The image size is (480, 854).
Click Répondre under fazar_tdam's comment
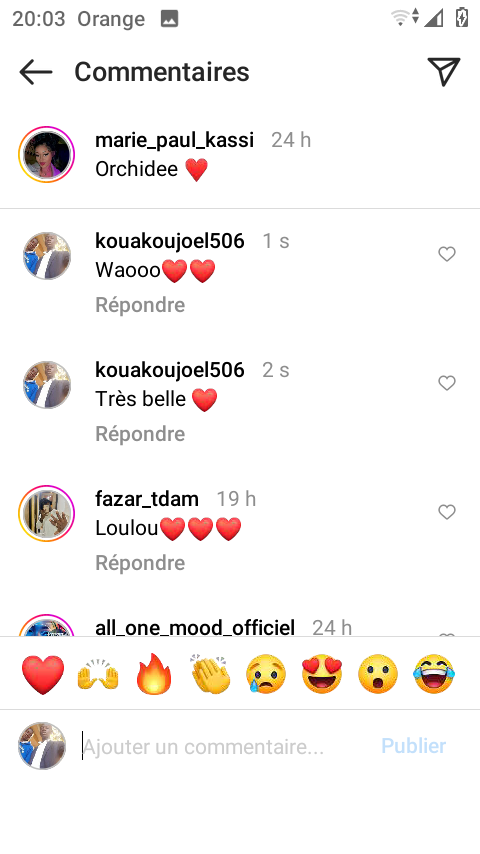click(140, 563)
